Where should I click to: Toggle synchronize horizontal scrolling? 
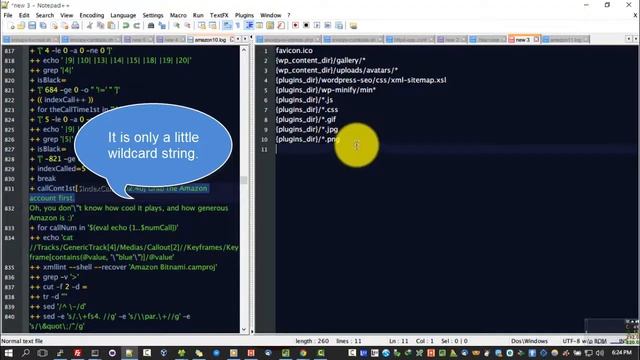[213, 26]
